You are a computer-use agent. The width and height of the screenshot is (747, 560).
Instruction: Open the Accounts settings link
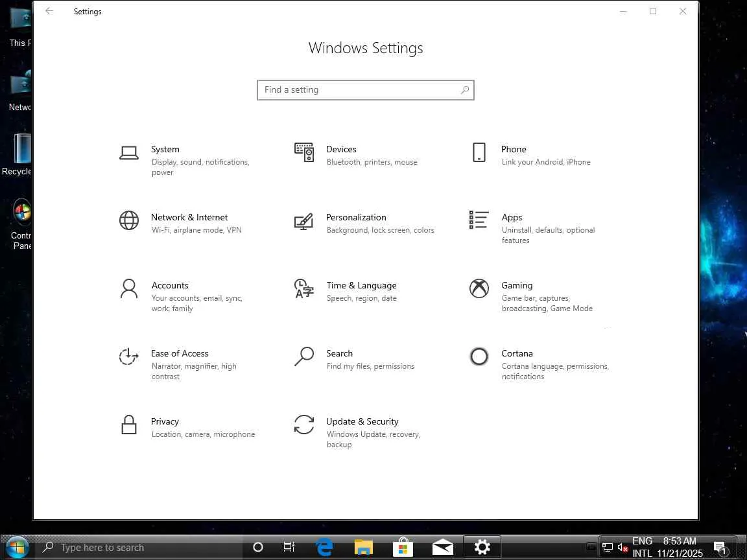170,285
